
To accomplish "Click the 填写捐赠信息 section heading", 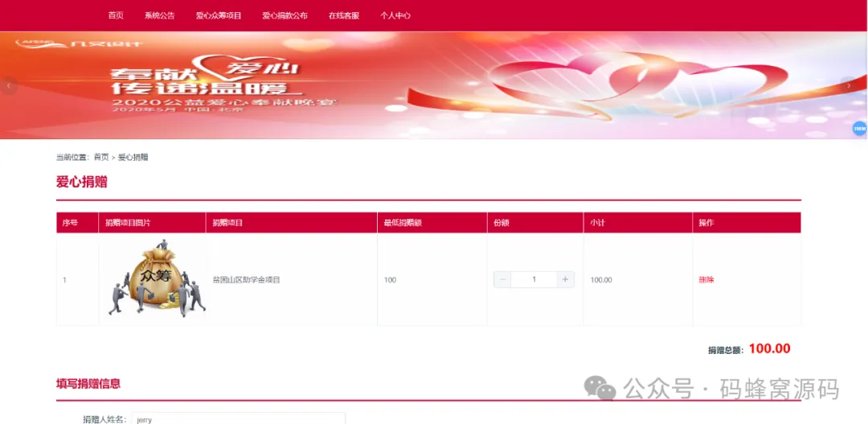I will click(88, 383).
